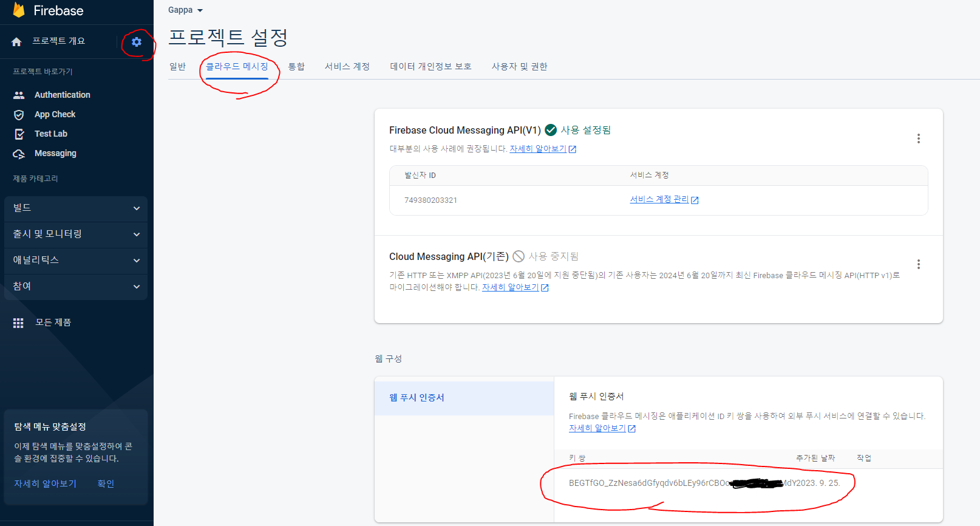Open Authentication in sidebar
Image resolution: width=980 pixels, height=526 pixels.
[62, 95]
